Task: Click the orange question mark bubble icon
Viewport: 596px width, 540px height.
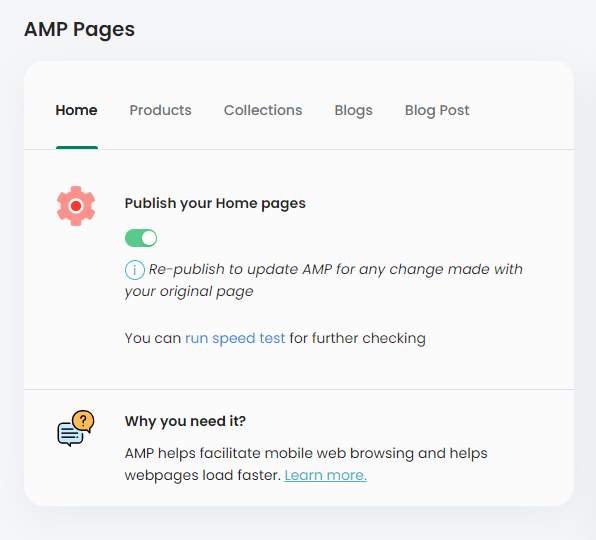Action: tap(83, 421)
